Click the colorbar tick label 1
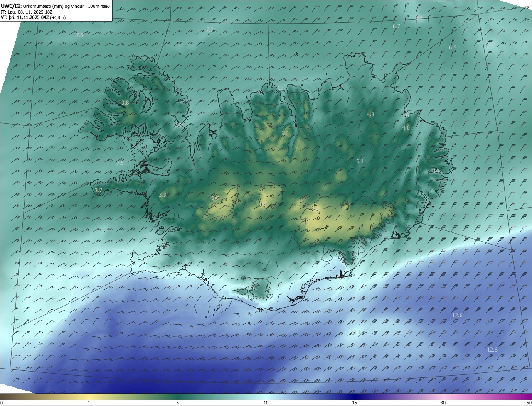Viewport: 532px width, 406px height. tap(89, 403)
